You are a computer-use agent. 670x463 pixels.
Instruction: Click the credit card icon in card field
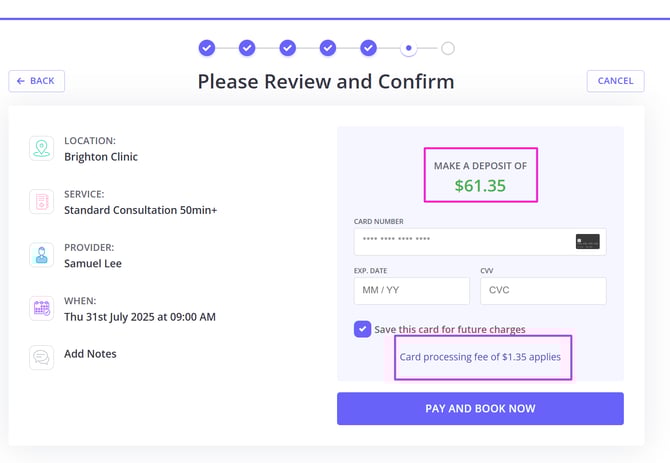coord(587,242)
